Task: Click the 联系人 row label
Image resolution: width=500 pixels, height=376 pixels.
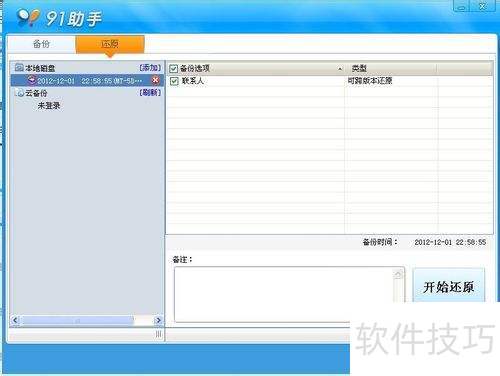Action: pyautogui.click(x=192, y=81)
